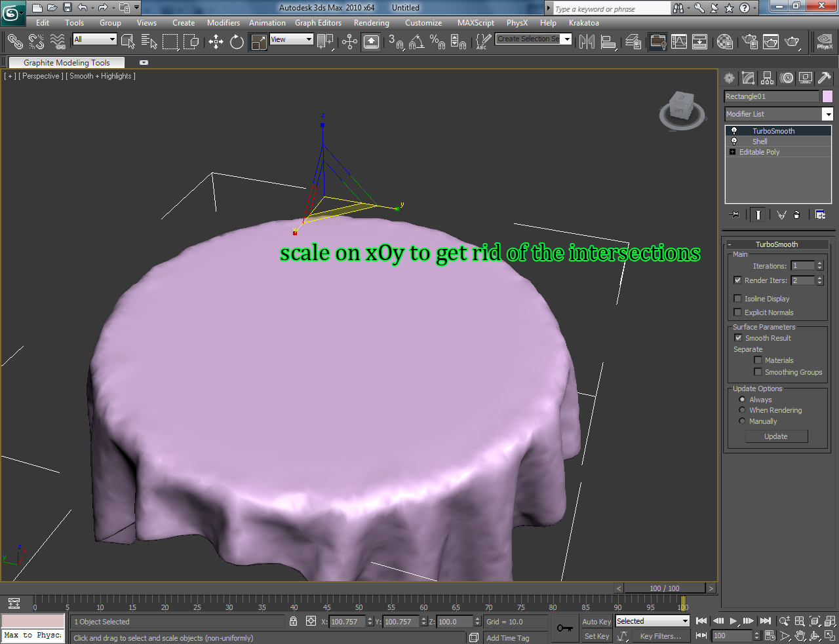
Task: Select the When Rendering radio button
Action: point(741,410)
